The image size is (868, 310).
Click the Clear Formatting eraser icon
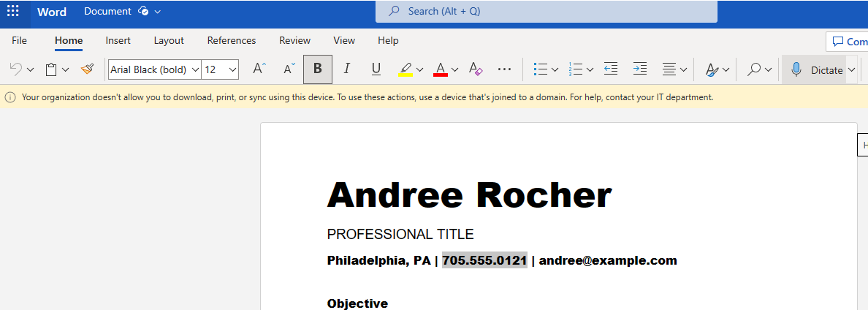point(476,69)
